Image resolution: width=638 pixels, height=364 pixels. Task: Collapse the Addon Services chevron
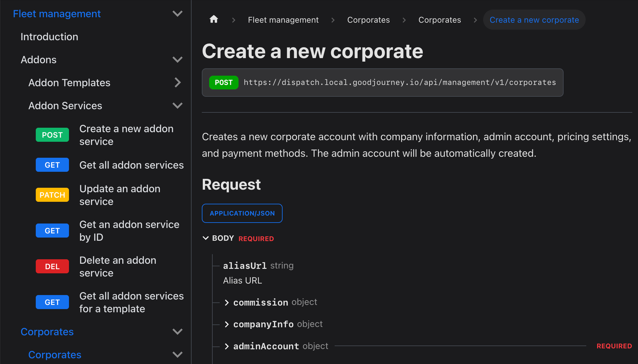click(177, 106)
